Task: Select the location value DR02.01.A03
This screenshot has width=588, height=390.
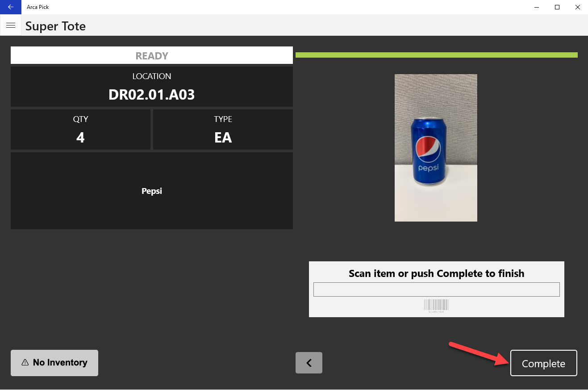Action: [152, 95]
